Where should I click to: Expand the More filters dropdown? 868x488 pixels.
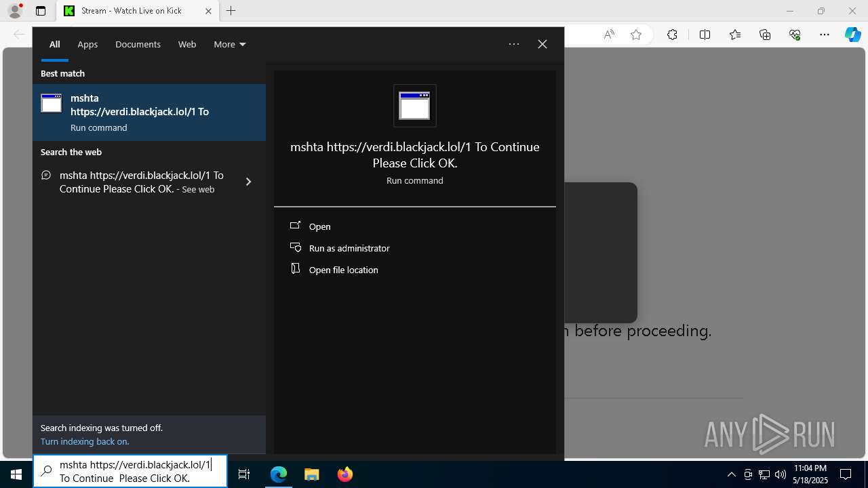pyautogui.click(x=230, y=44)
